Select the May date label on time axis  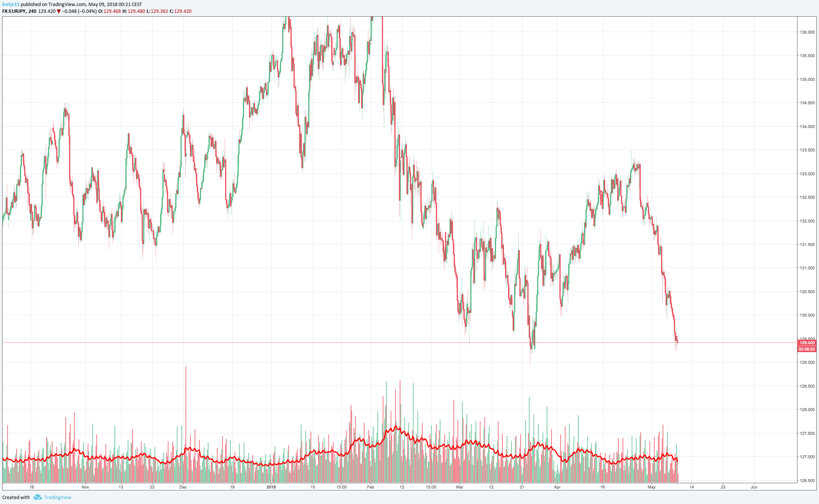652,487
